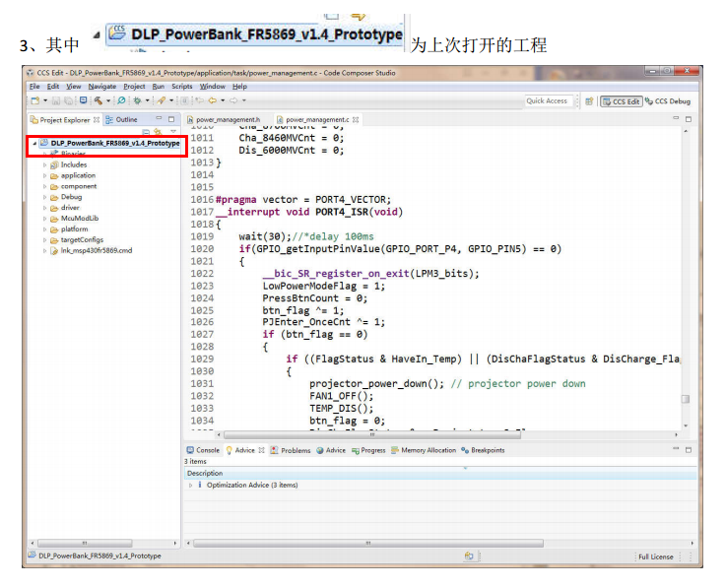This screenshot has height=588, width=725.
Task: Select lnk_msp430fr5869.cmd file
Action: point(92,250)
